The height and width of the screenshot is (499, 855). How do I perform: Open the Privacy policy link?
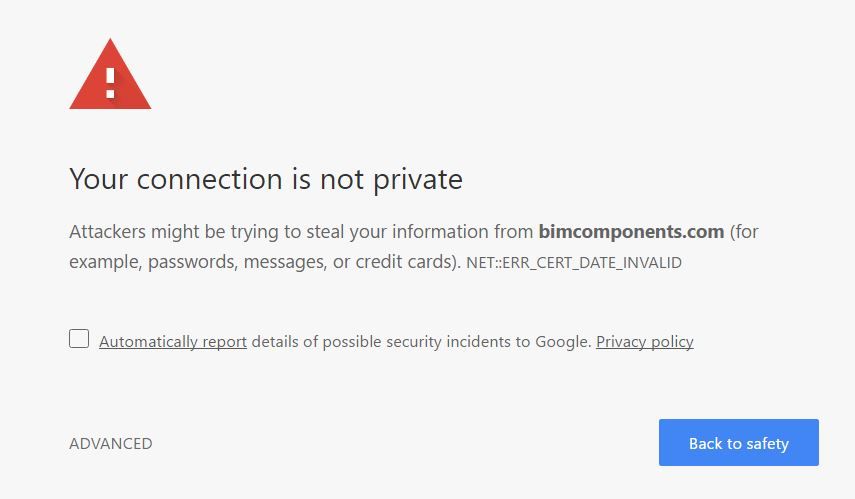(x=644, y=342)
